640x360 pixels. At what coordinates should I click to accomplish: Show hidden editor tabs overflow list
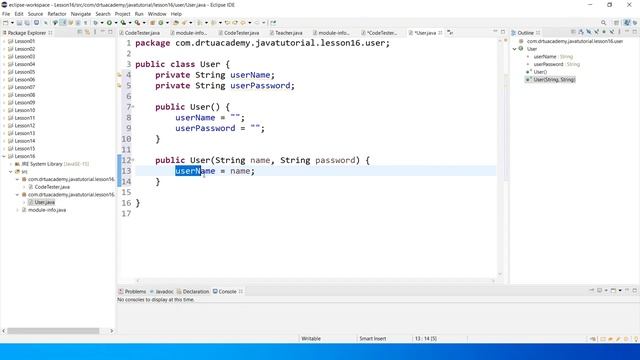tap(450, 33)
